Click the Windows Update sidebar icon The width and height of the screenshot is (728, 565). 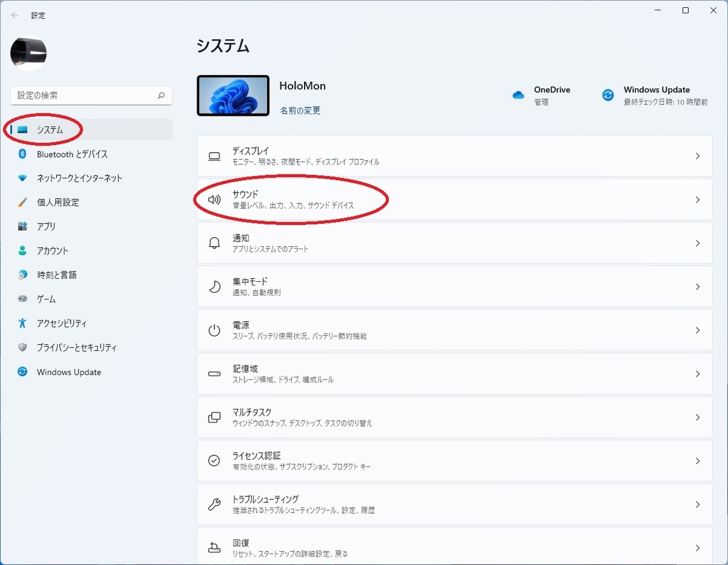point(22,372)
